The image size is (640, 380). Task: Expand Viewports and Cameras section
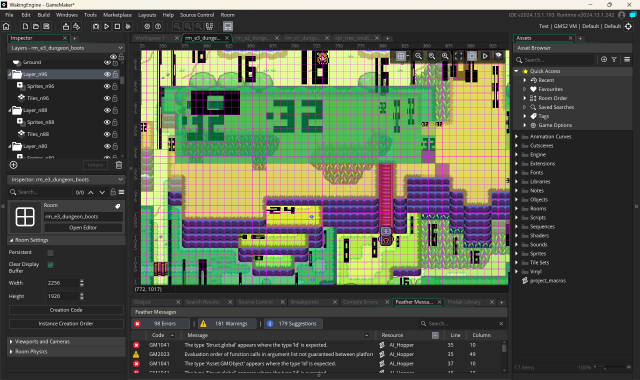(x=11, y=342)
